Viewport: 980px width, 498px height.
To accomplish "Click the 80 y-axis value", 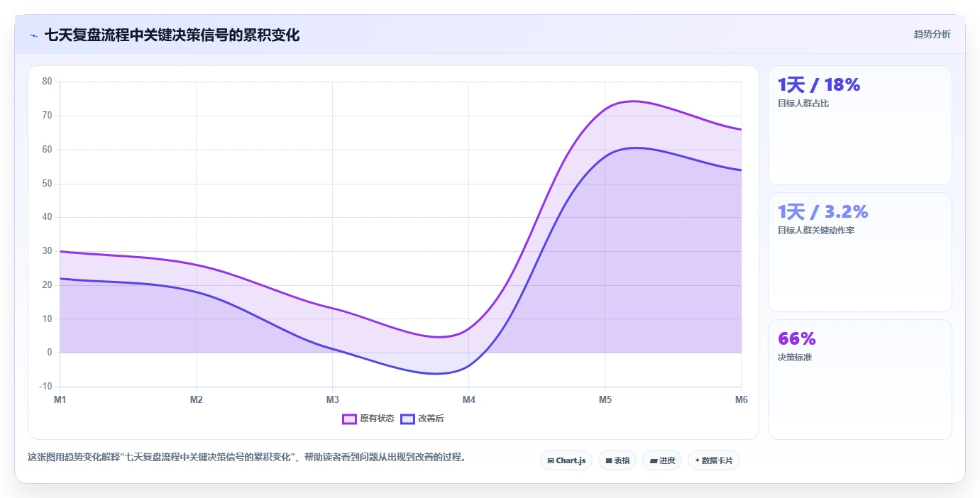I will [48, 82].
